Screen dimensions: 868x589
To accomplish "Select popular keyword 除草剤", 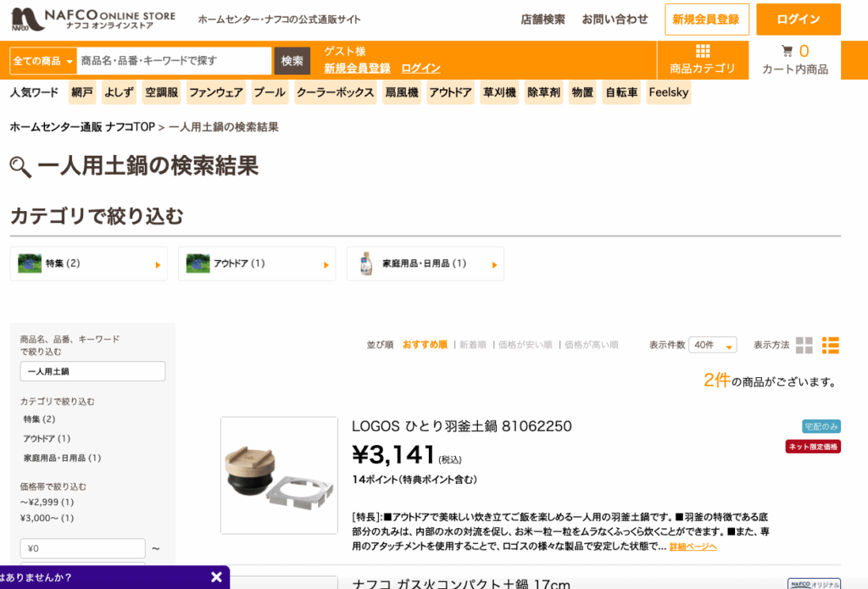I will pyautogui.click(x=543, y=92).
